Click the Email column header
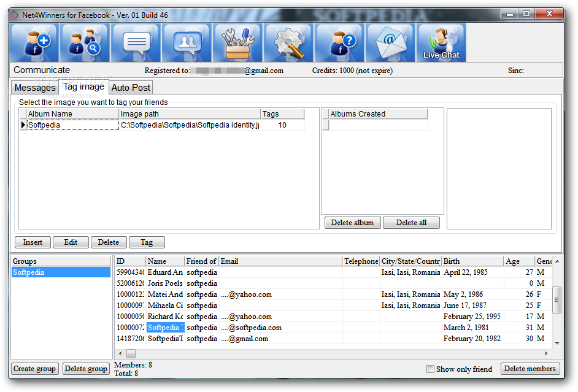This screenshot has width=578, height=392. (281, 261)
